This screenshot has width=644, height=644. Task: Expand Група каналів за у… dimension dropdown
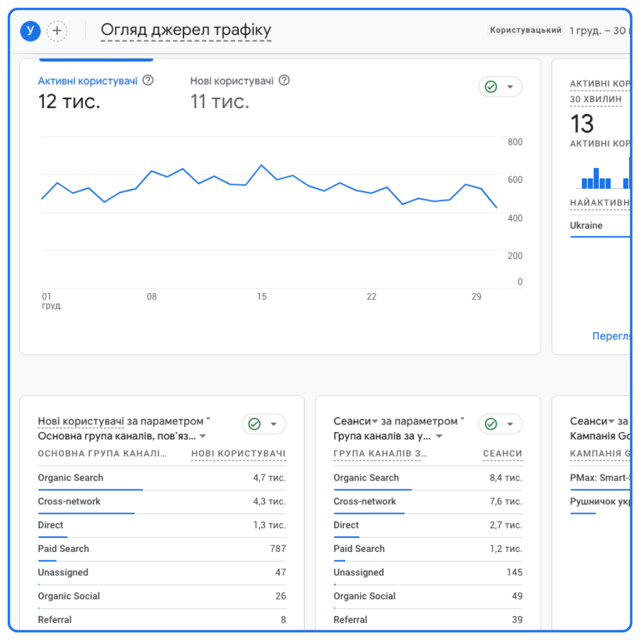click(439, 437)
